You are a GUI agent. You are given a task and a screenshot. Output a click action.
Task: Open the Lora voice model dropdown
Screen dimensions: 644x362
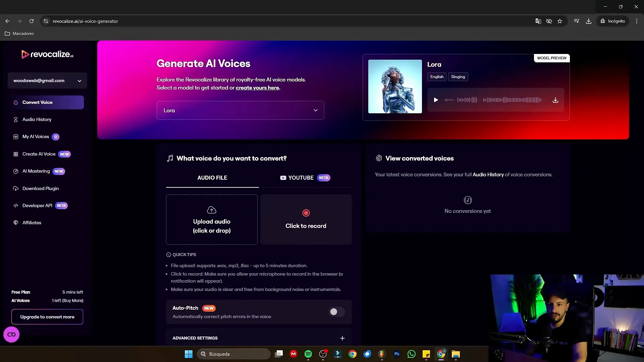240,110
